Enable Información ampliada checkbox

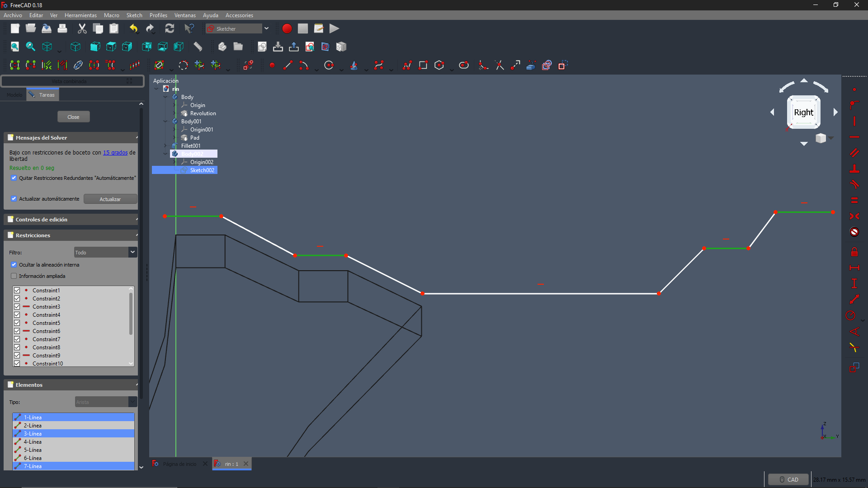(14, 276)
